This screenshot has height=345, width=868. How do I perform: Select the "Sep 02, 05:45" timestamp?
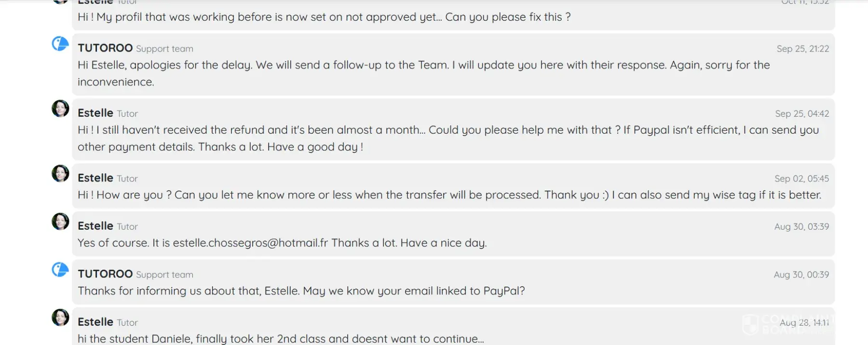click(x=801, y=179)
